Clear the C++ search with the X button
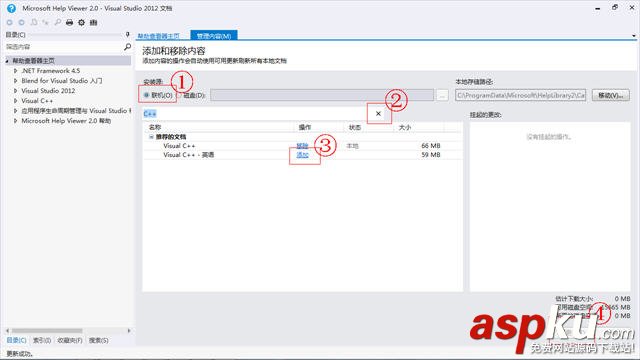 tap(378, 113)
